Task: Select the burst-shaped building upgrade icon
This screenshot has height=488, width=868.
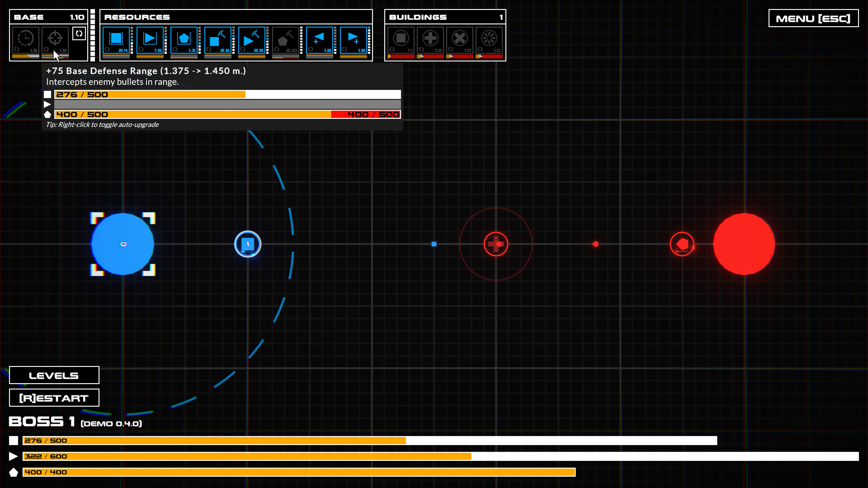Action: point(489,38)
